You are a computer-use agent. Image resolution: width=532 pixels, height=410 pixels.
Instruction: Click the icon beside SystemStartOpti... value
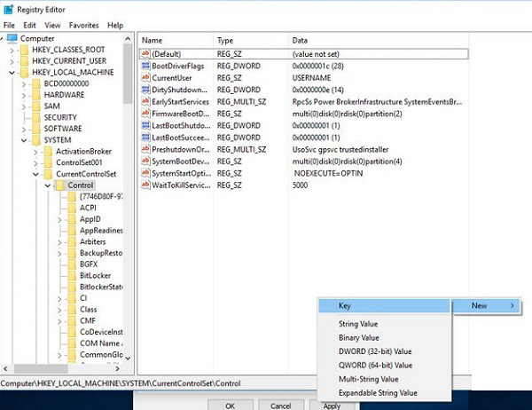click(145, 173)
